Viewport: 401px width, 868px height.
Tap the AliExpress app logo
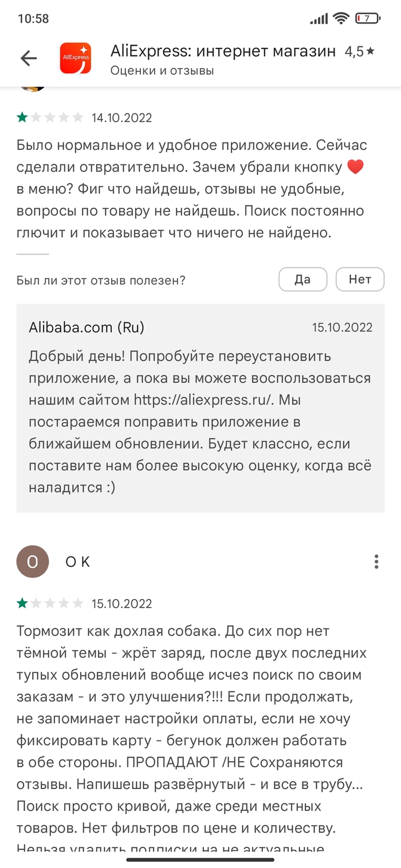pyautogui.click(x=76, y=57)
